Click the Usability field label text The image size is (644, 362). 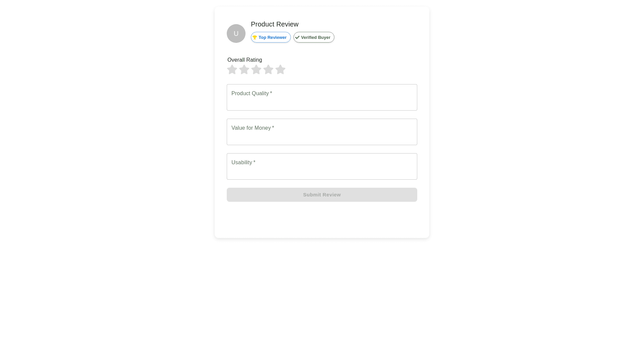[241, 163]
